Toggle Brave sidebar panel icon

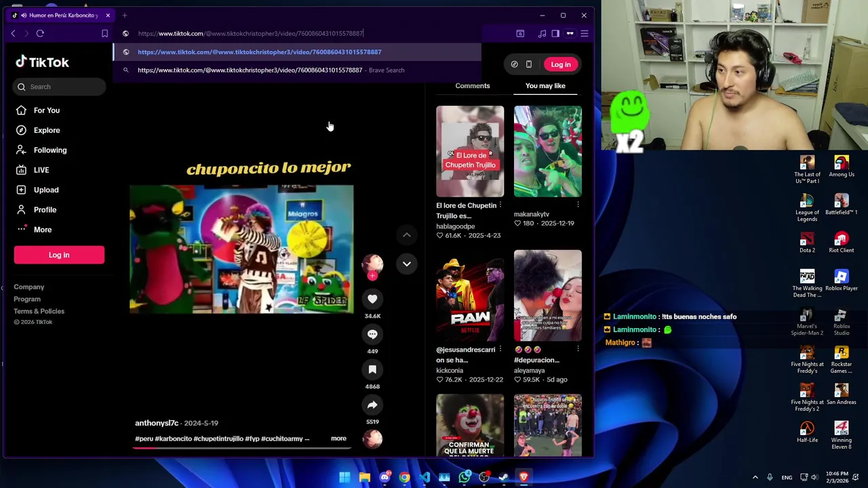(x=555, y=33)
